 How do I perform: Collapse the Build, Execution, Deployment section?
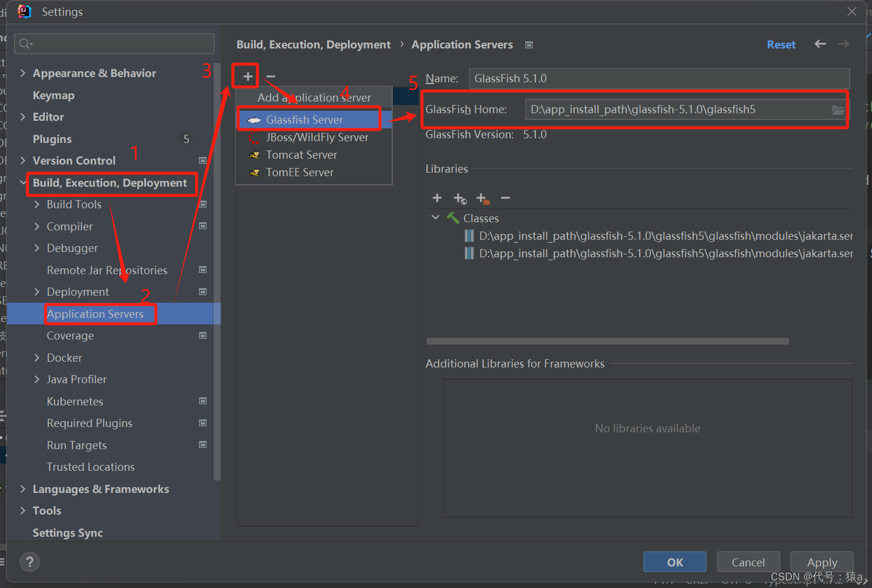23,183
